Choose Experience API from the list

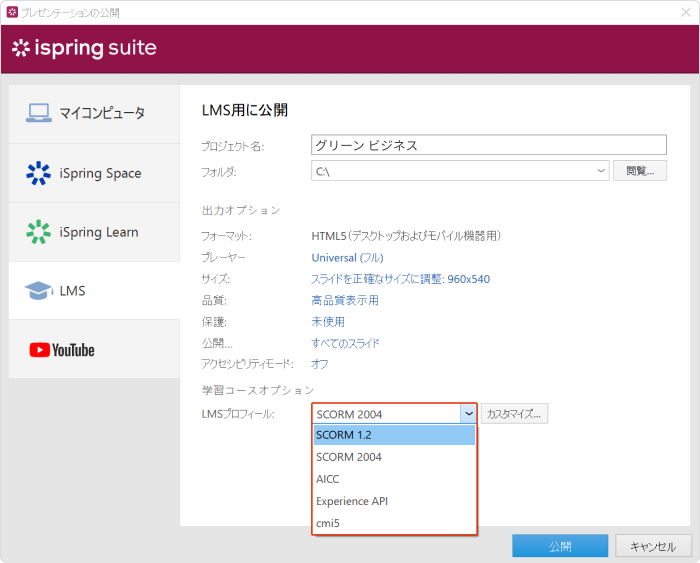394,501
